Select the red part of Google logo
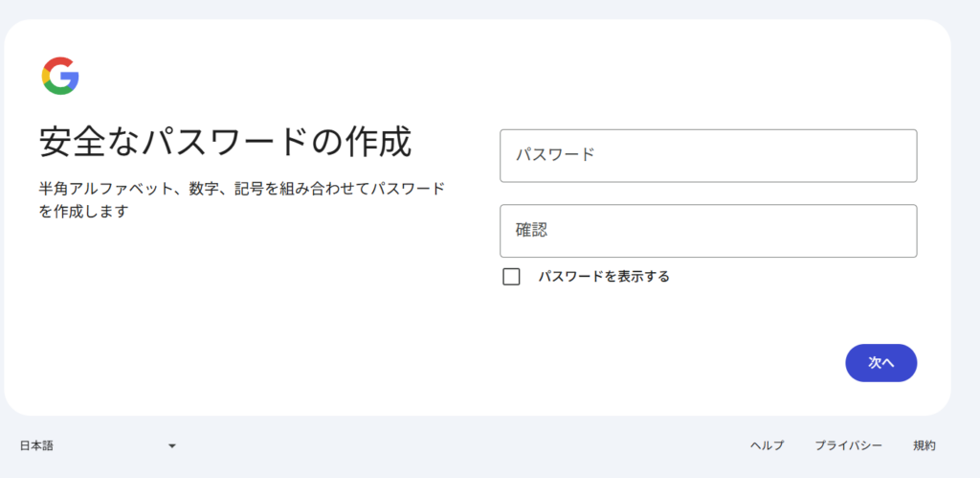The width and height of the screenshot is (980, 478). point(58,64)
